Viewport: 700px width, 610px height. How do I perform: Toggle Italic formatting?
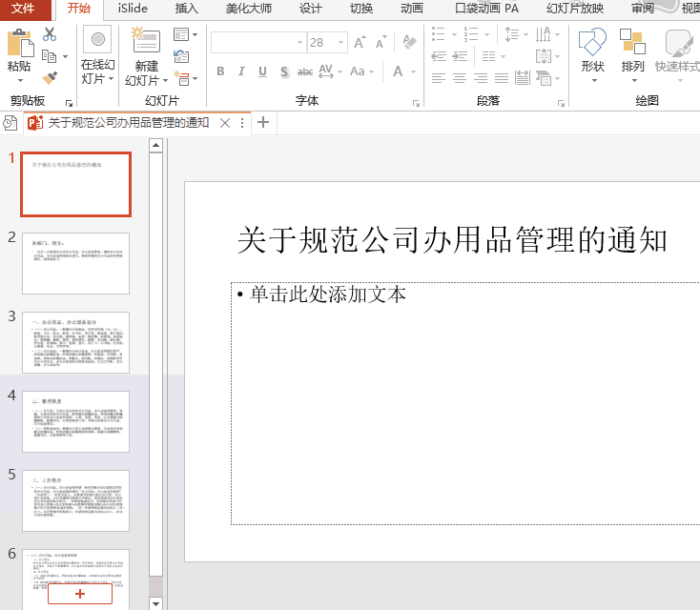click(241, 71)
